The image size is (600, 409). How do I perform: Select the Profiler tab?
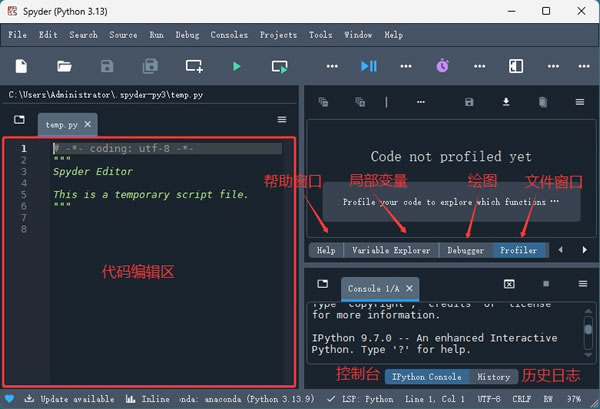(519, 250)
